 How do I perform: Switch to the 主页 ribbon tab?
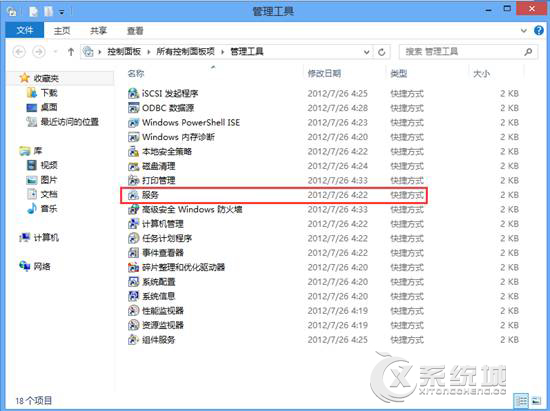[62, 31]
